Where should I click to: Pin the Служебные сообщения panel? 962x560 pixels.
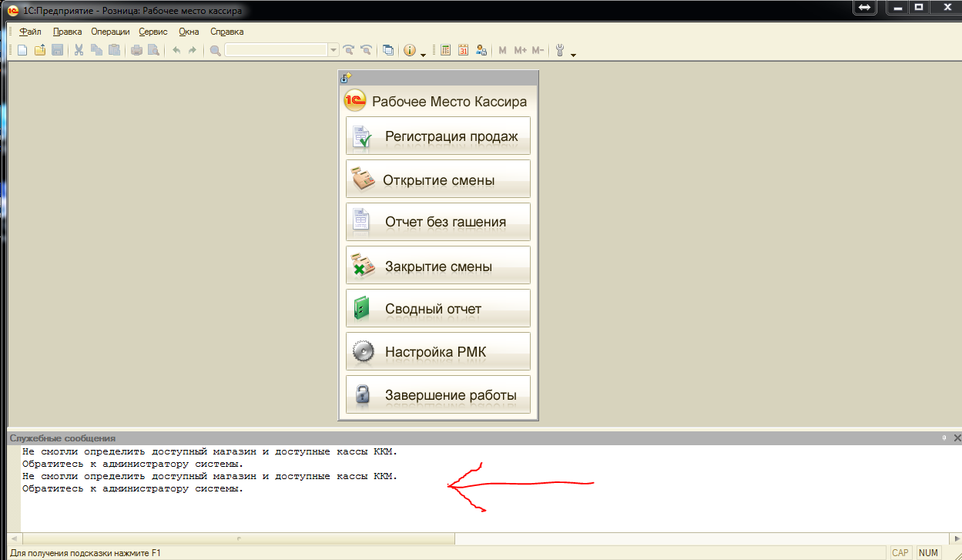coord(944,438)
